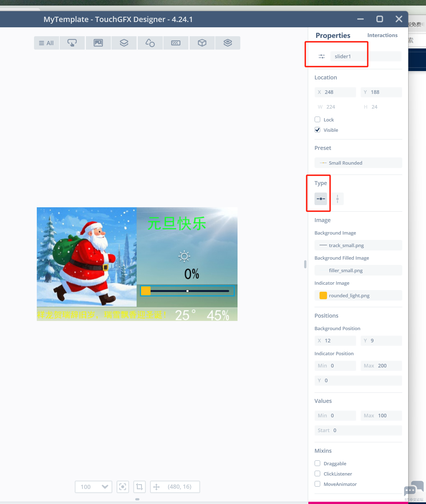This screenshot has width=426, height=504.
Task: Maximize the TouchGFX Designer window
Action: pyautogui.click(x=380, y=19)
